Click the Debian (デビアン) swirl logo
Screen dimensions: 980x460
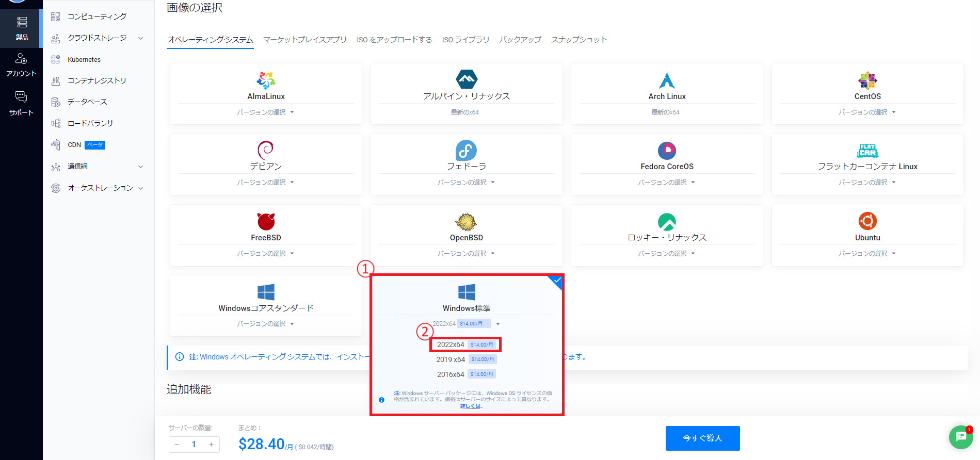pyautogui.click(x=266, y=150)
